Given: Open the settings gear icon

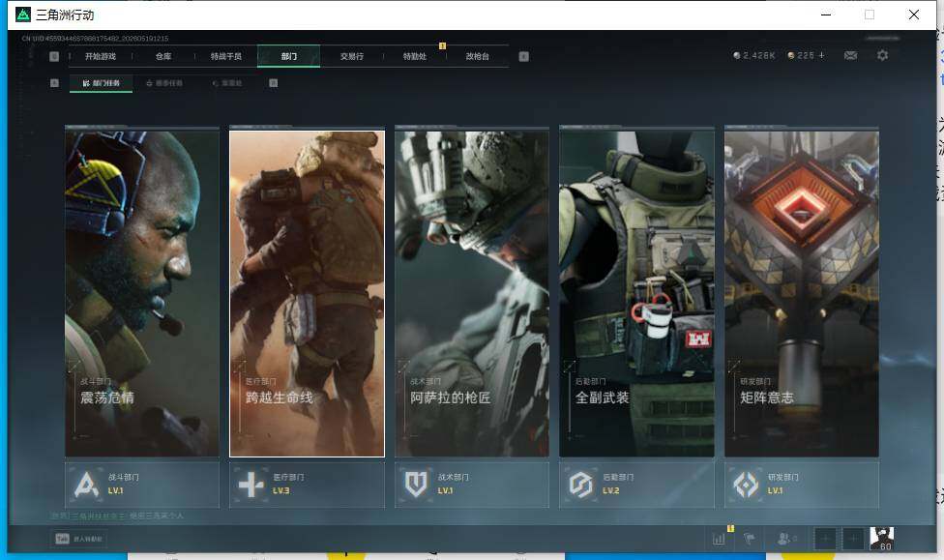Looking at the screenshot, I should [x=883, y=55].
